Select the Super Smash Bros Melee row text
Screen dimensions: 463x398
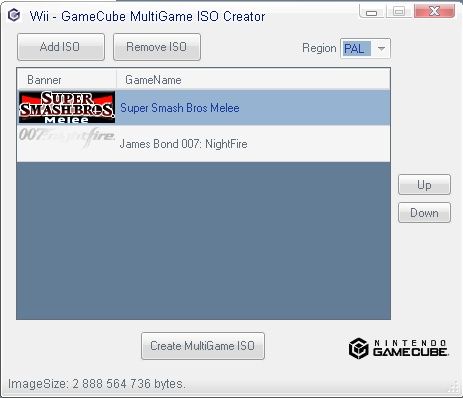point(180,108)
